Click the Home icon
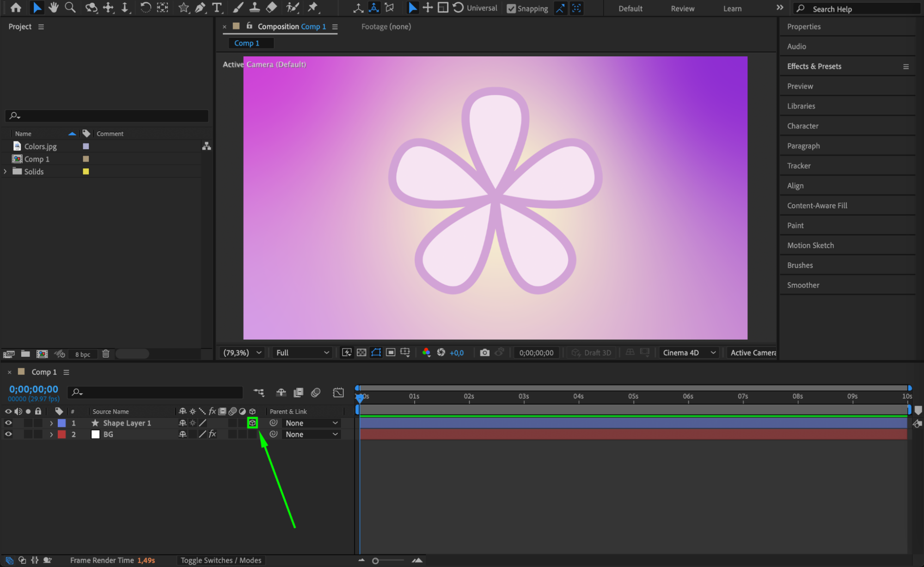 point(16,7)
